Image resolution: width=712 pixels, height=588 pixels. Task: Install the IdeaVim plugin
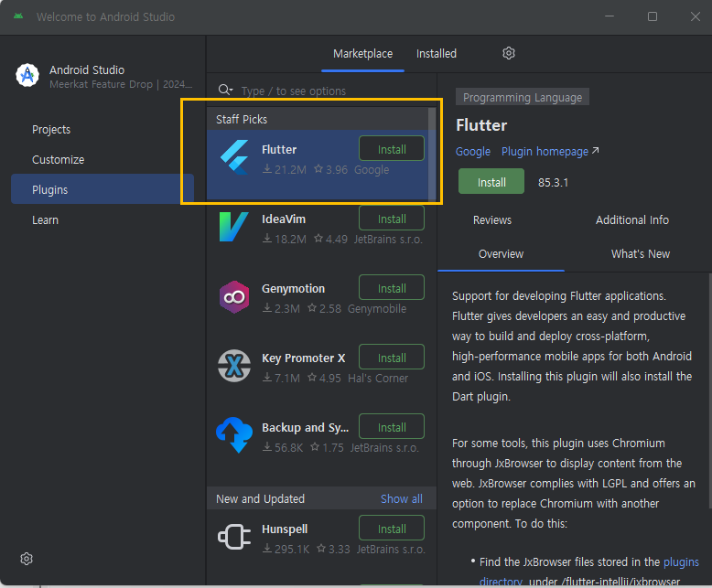click(392, 219)
